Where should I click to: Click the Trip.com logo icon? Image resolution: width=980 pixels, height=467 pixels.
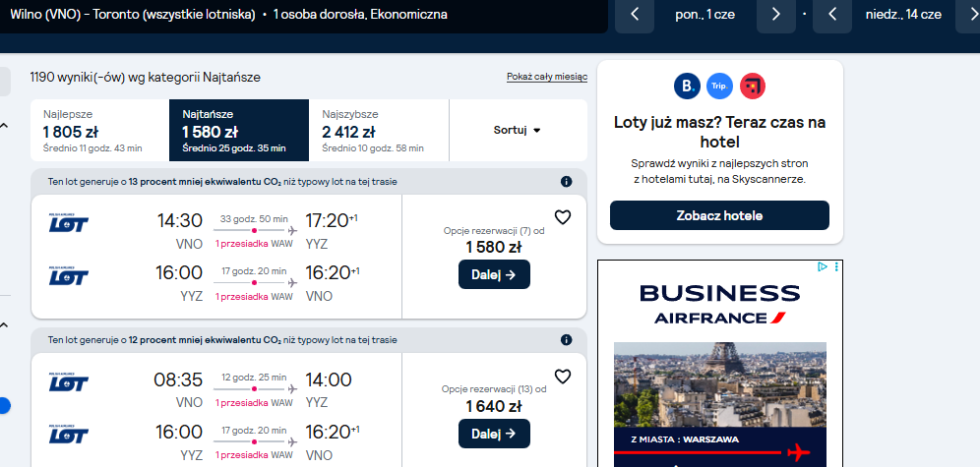719,87
